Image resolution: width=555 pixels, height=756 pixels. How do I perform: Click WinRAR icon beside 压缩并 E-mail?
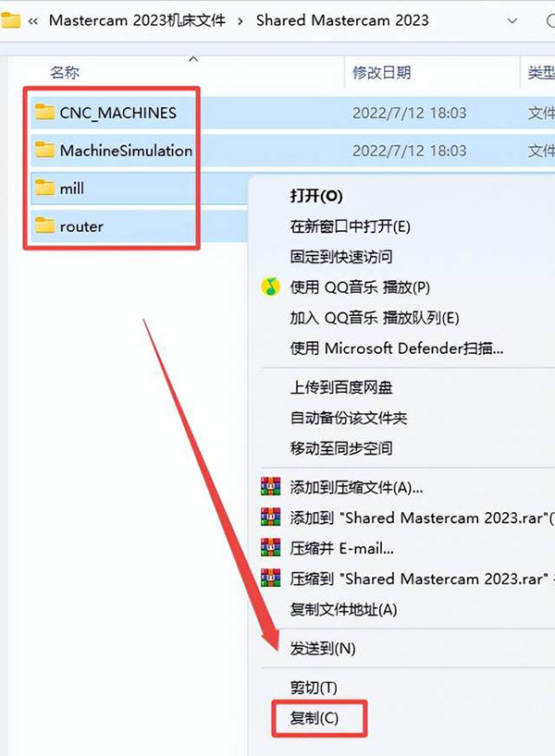click(270, 548)
